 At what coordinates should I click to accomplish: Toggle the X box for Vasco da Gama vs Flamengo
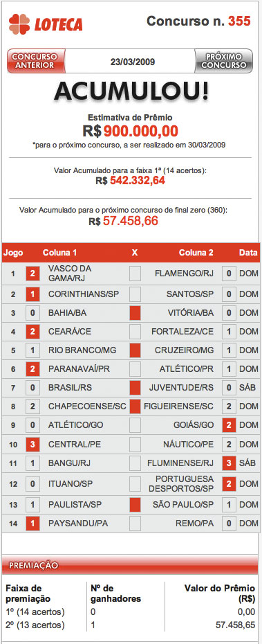tap(135, 273)
